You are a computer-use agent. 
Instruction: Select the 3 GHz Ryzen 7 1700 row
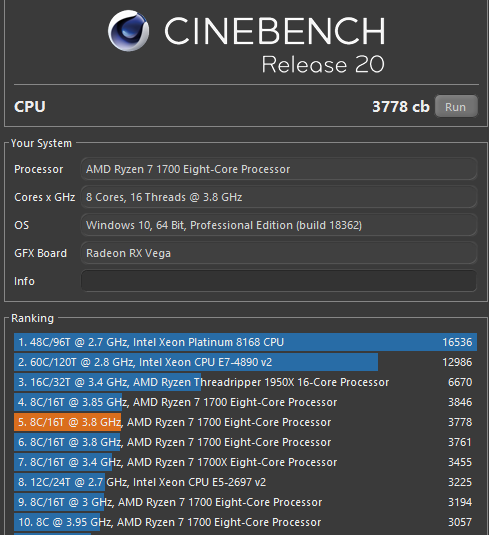tap(245, 502)
